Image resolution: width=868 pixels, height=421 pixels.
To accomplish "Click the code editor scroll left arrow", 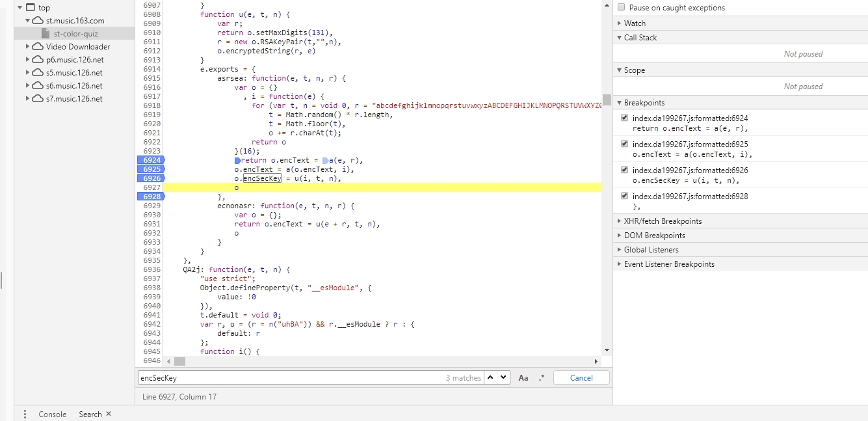I will tap(168, 361).
